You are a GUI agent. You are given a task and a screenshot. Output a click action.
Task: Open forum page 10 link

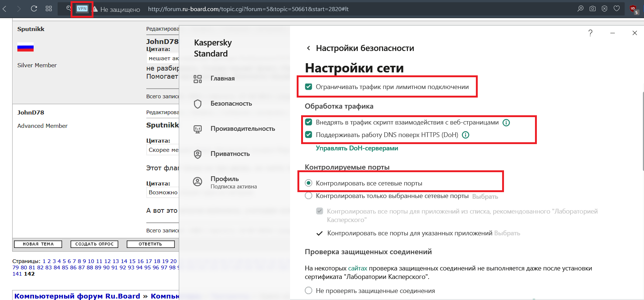91,261
